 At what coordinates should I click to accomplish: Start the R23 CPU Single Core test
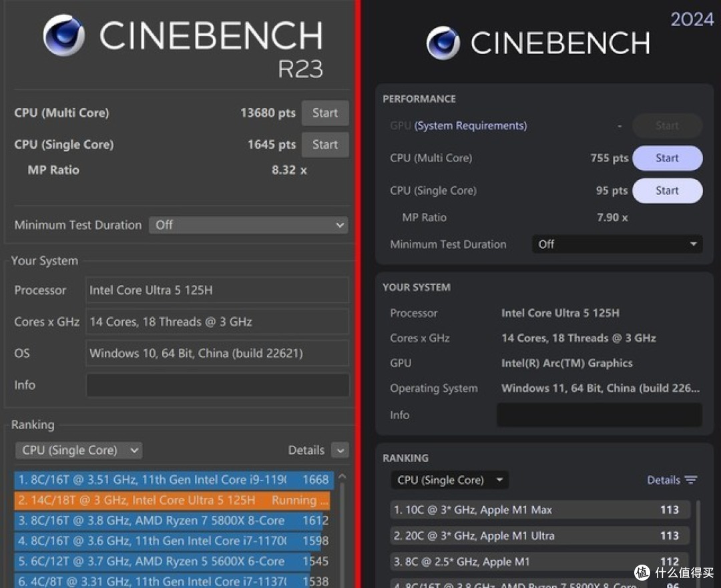pyautogui.click(x=325, y=145)
